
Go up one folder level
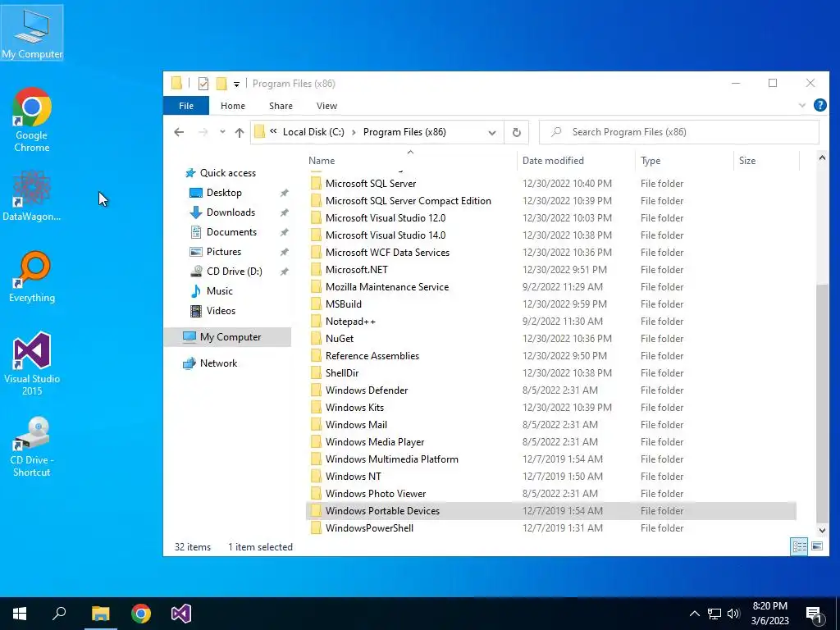pos(240,132)
